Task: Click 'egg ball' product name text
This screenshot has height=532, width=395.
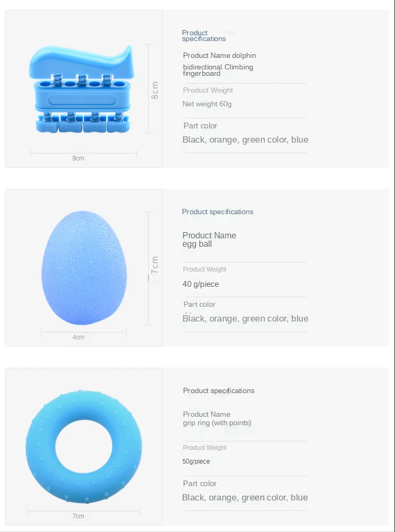Action: pyautogui.click(x=197, y=244)
